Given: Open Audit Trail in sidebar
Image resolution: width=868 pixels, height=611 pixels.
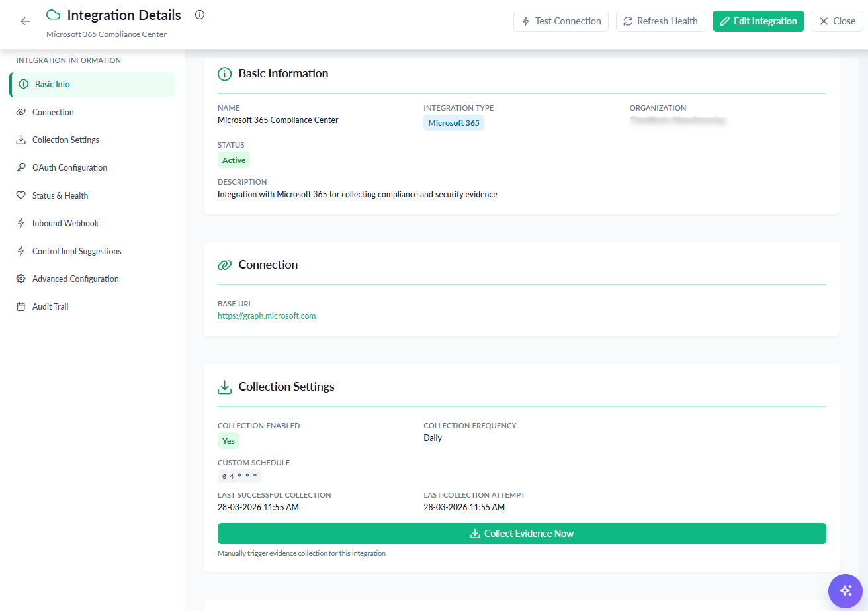Looking at the screenshot, I should (93, 307).
